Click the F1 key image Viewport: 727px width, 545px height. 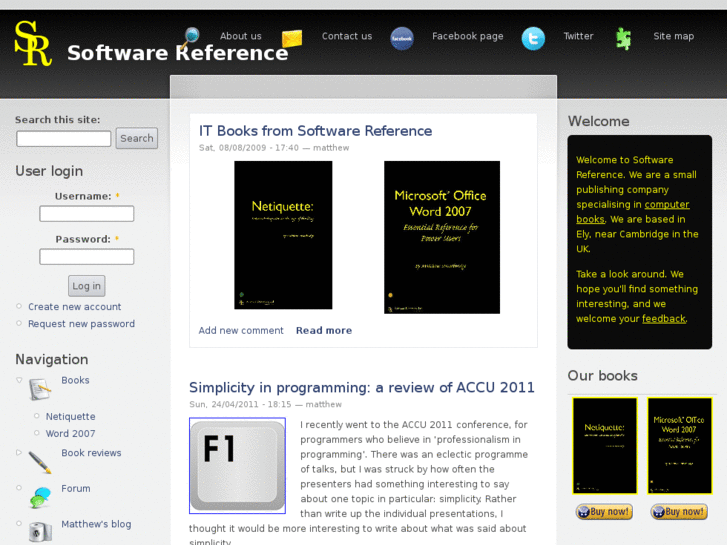[237, 466]
